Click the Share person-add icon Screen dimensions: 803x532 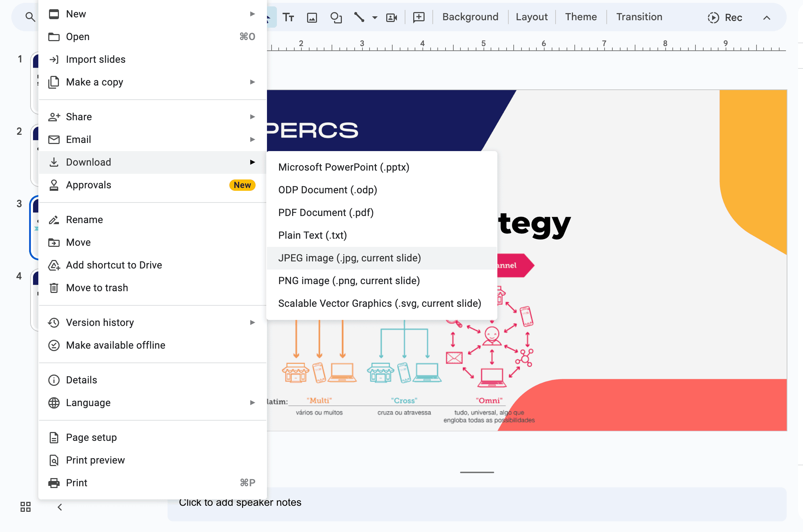click(x=54, y=117)
